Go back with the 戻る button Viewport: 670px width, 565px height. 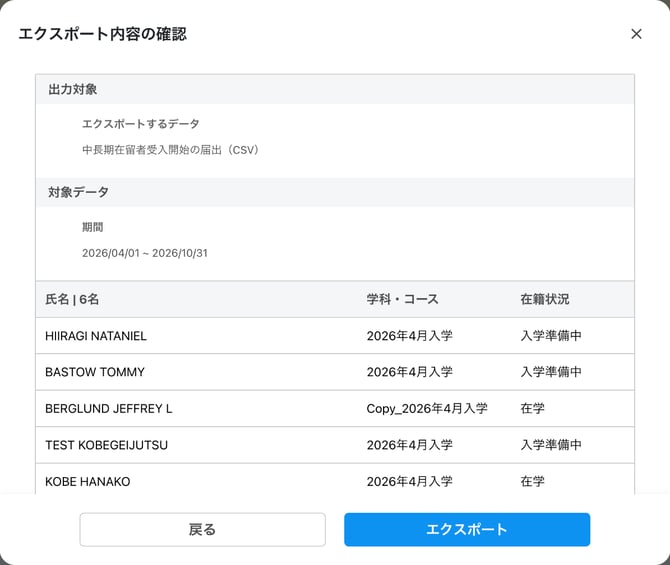pos(203,530)
